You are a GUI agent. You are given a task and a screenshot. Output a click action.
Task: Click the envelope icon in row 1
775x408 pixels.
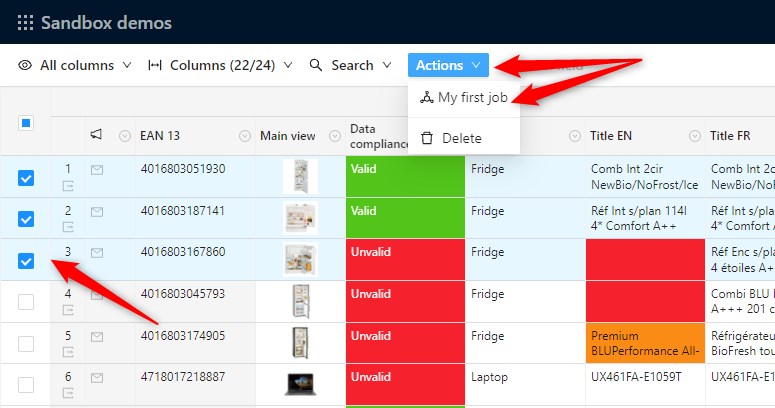click(x=97, y=170)
